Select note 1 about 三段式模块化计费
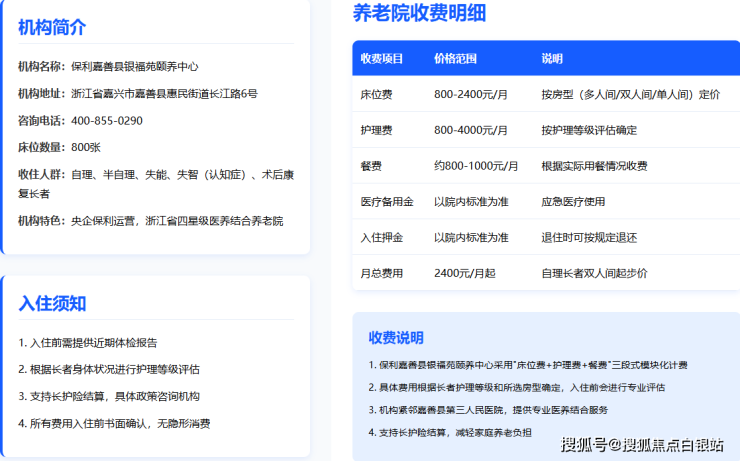 coord(528,365)
